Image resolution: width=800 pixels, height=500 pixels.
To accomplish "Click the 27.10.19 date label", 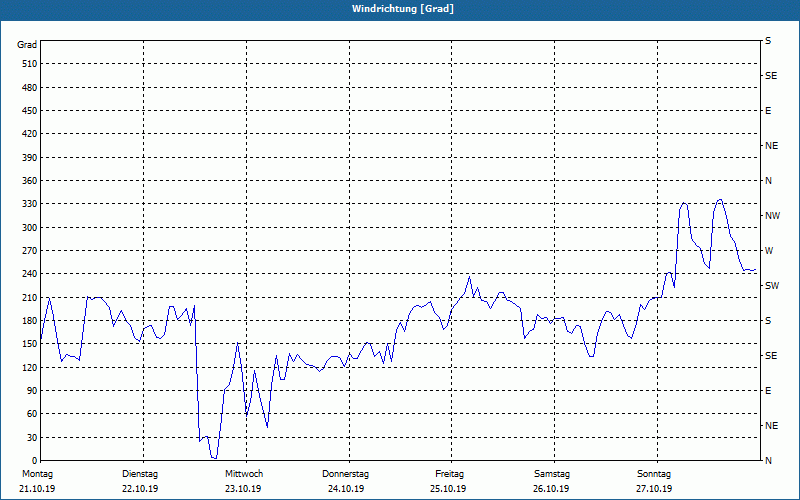I will click(x=654, y=489).
